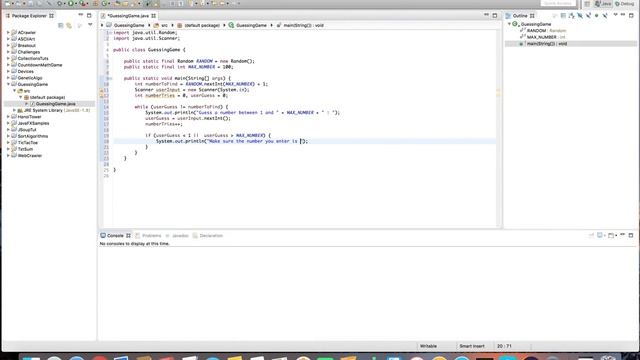Click the fold toggle beside line 9
This screenshot has height=360, width=640.
coord(111,78)
